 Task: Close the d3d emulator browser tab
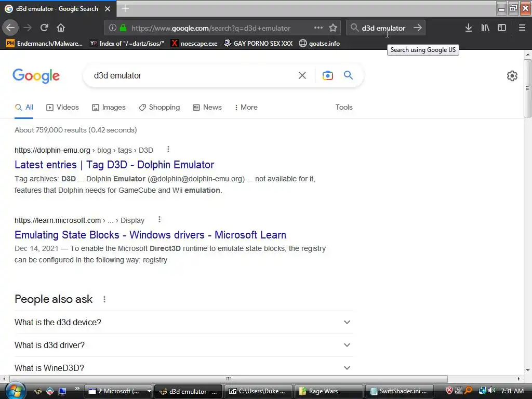click(x=108, y=9)
